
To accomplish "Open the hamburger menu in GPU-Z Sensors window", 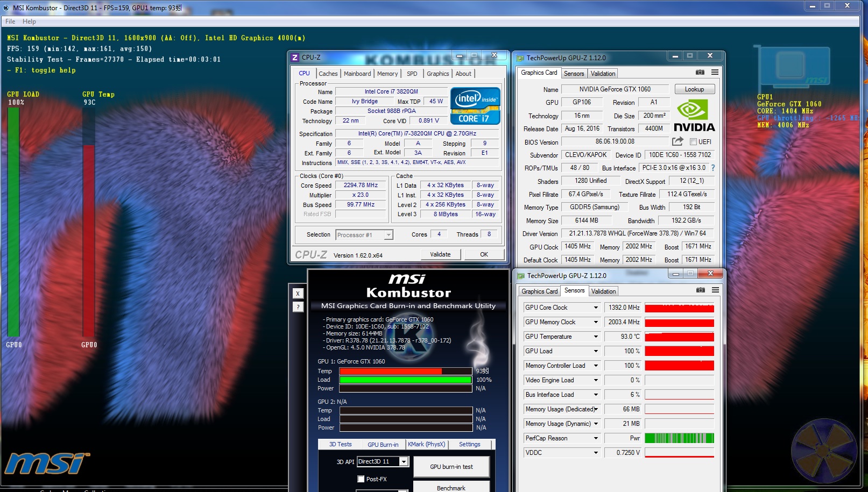I will tap(715, 290).
